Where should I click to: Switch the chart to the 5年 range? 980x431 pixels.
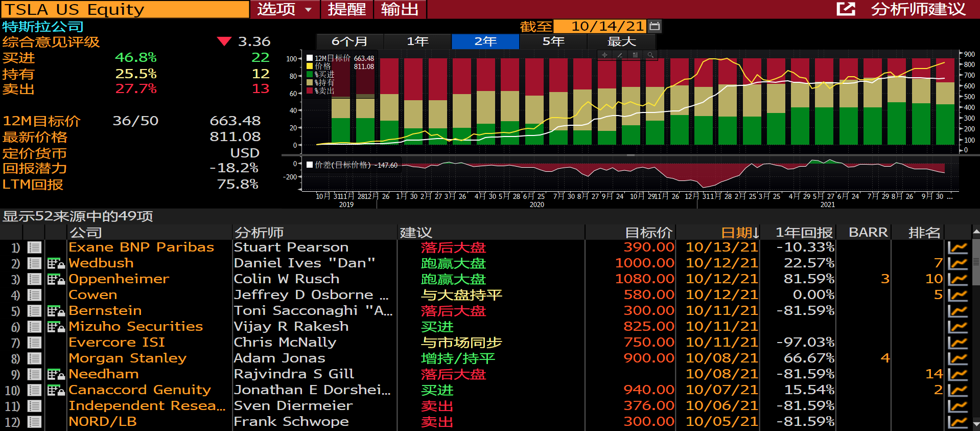click(x=553, y=41)
